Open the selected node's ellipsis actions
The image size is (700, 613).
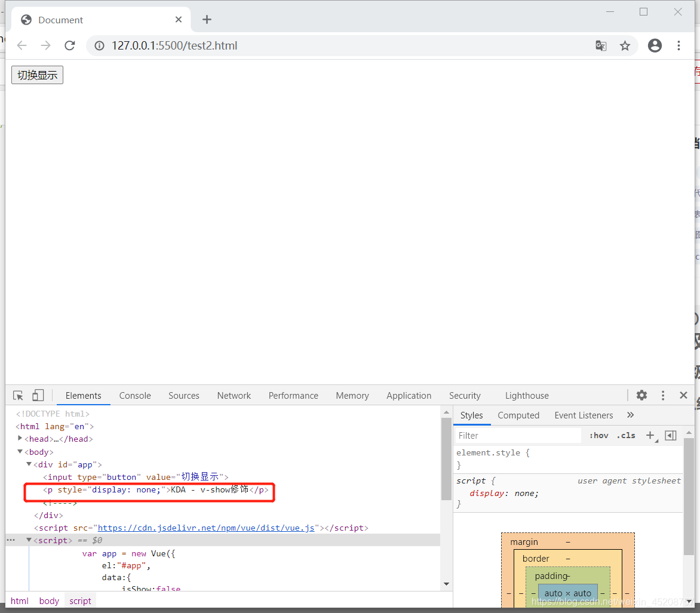pos(11,540)
